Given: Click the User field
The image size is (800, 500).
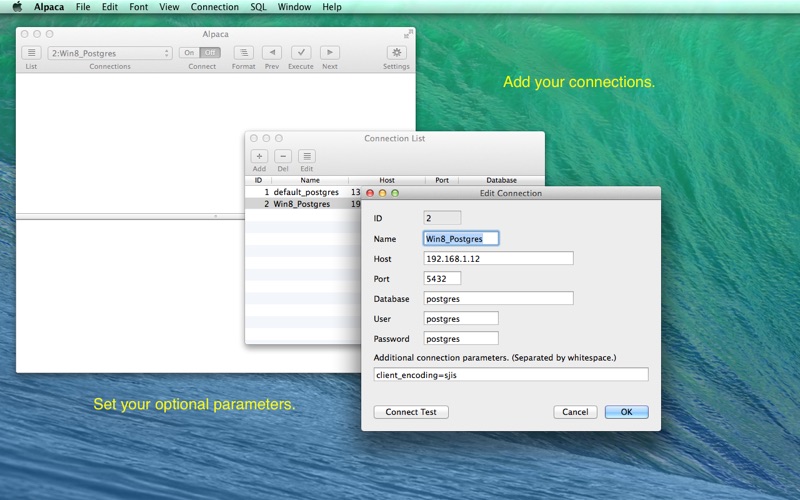Looking at the screenshot, I should (461, 318).
